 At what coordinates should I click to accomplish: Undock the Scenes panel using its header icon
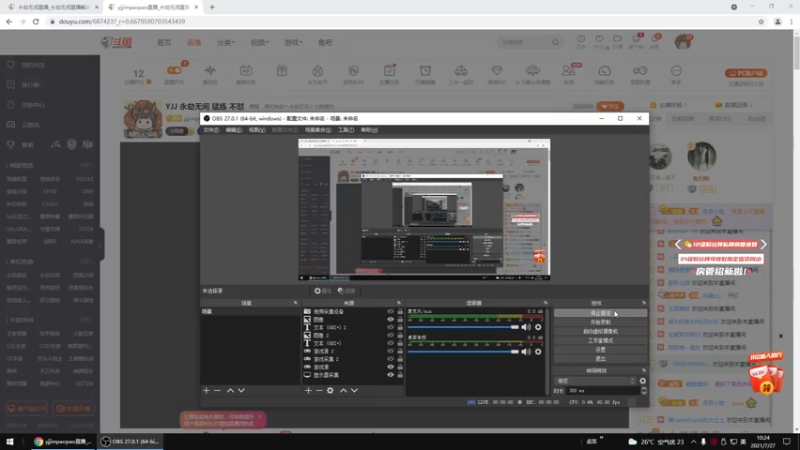point(295,303)
